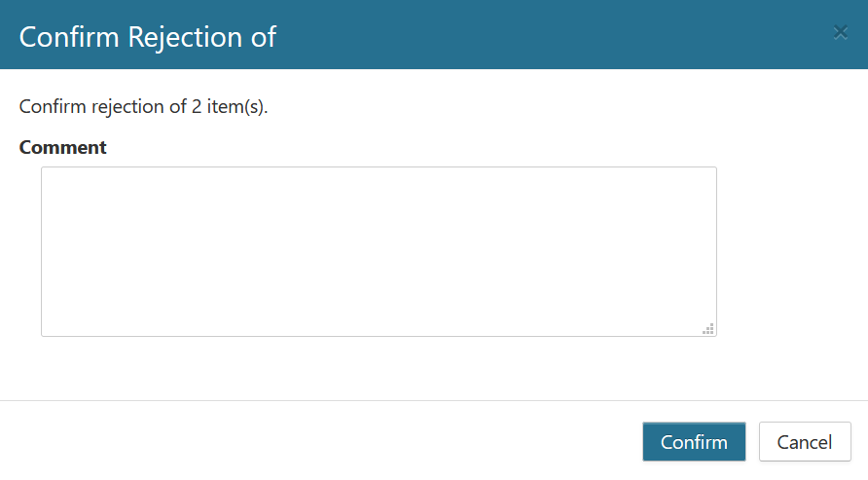The width and height of the screenshot is (868, 480).
Task: Click the X icon in the header
Action: (x=841, y=32)
